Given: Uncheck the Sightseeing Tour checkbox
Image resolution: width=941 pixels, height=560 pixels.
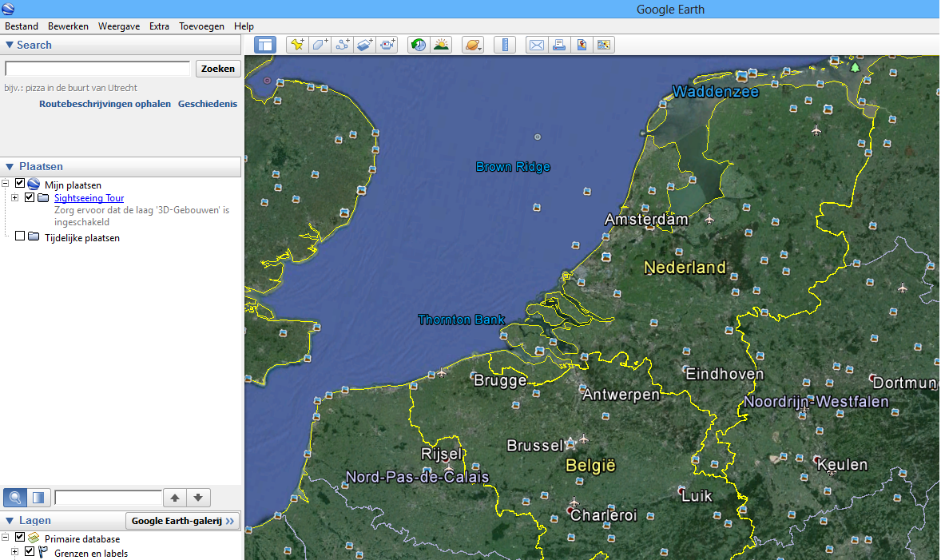Looking at the screenshot, I should pyautogui.click(x=30, y=197).
